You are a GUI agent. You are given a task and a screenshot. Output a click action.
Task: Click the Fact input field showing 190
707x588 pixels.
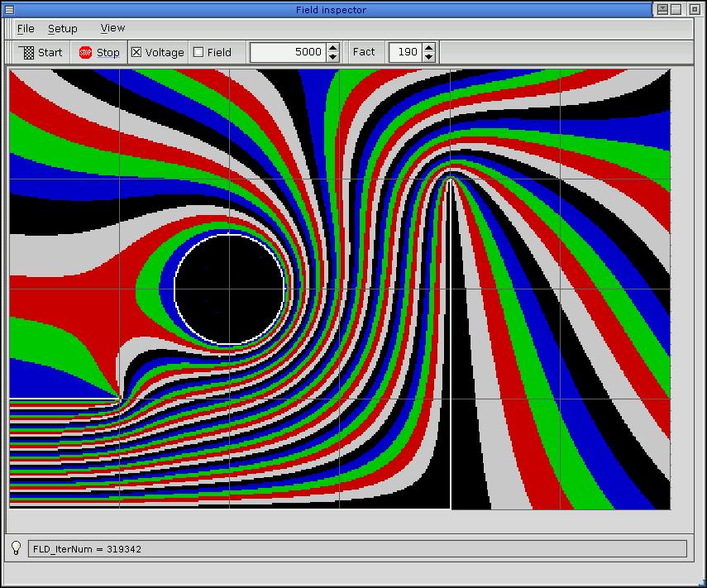[x=404, y=52]
